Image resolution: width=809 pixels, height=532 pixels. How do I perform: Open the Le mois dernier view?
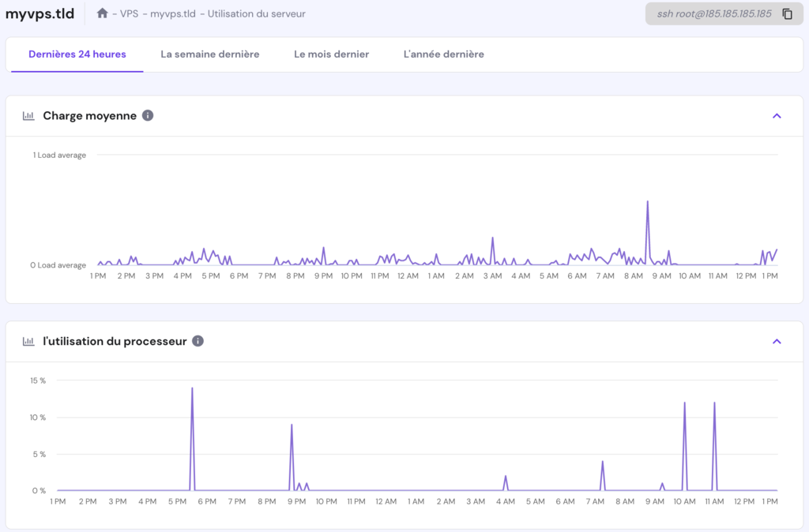(332, 54)
